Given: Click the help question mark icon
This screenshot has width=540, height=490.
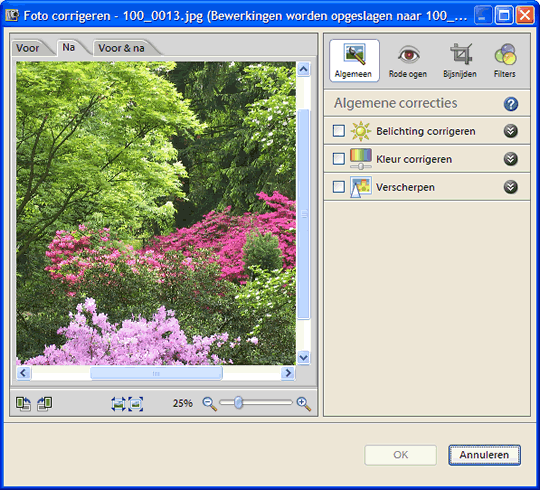Looking at the screenshot, I should [511, 104].
